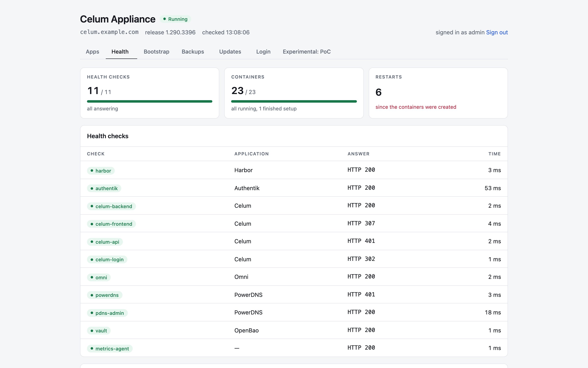Click the 53 ms time for authentik
The height and width of the screenshot is (368, 588).
click(x=492, y=188)
